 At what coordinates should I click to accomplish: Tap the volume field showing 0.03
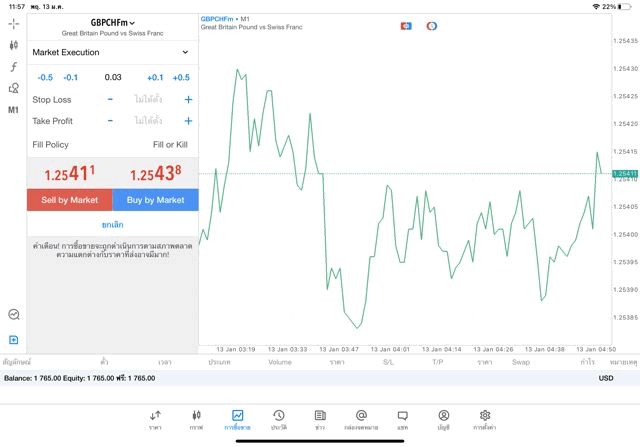tap(112, 78)
